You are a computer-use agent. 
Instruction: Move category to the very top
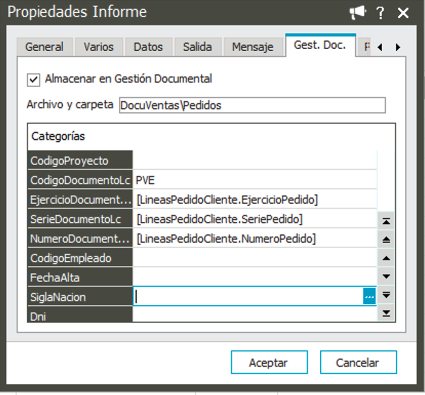[x=386, y=221]
